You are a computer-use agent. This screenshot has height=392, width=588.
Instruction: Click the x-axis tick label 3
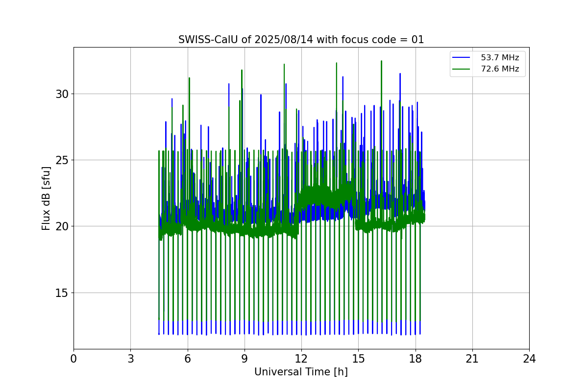pos(130,359)
